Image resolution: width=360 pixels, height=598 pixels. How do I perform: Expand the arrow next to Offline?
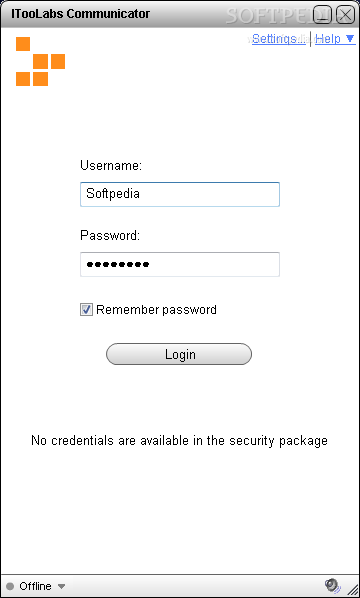[61, 587]
